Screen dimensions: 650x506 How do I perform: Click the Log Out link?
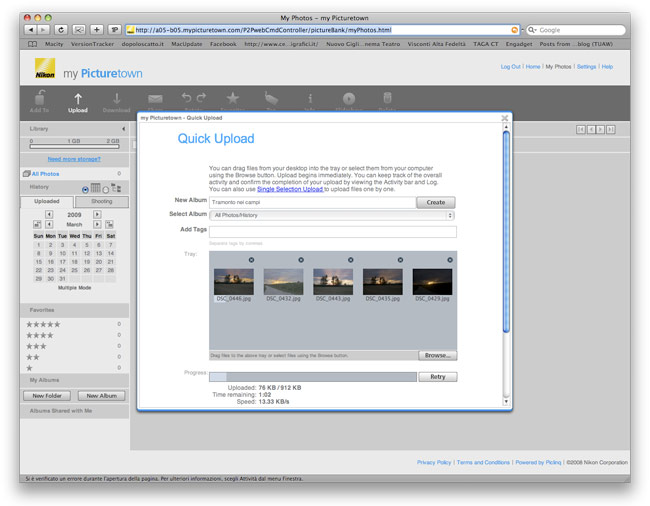coord(510,66)
